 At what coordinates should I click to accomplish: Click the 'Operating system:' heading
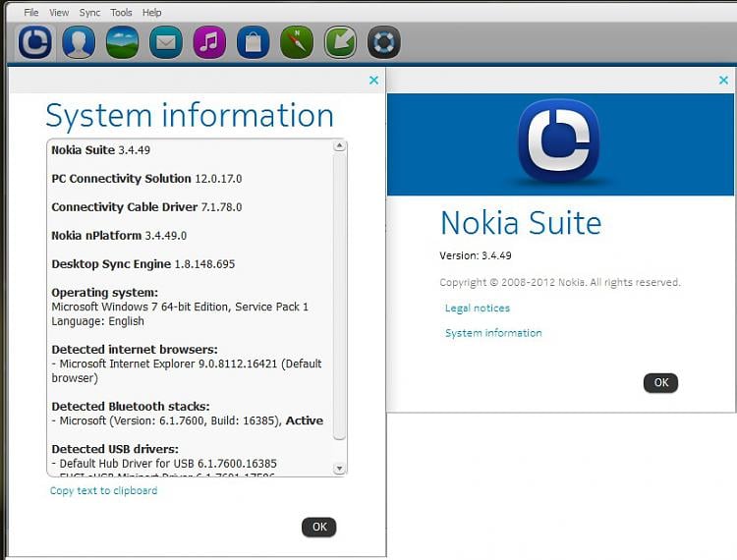coord(105,293)
